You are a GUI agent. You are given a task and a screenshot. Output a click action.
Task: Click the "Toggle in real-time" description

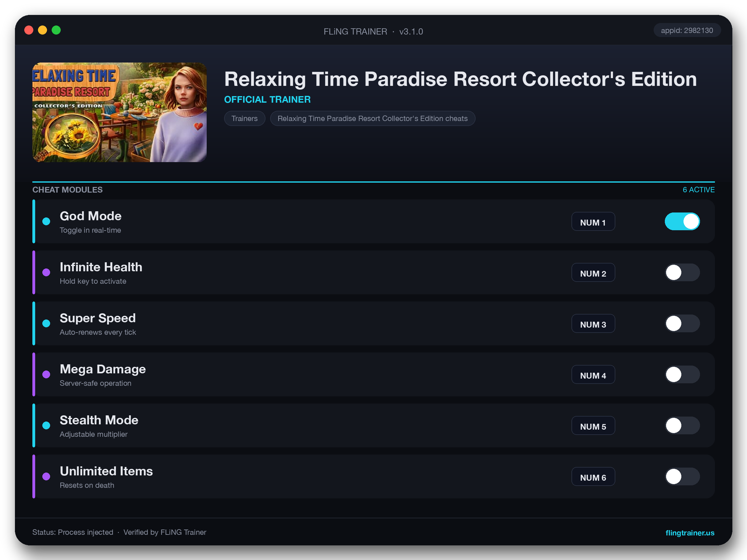(90, 230)
